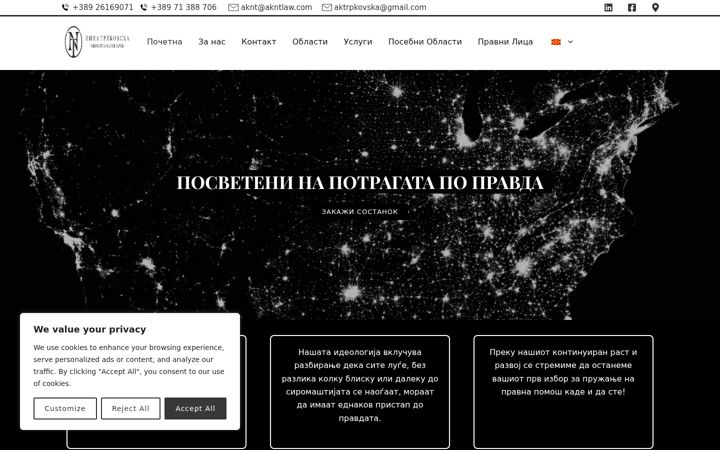Call the number +389 71 388 706

(x=178, y=7)
